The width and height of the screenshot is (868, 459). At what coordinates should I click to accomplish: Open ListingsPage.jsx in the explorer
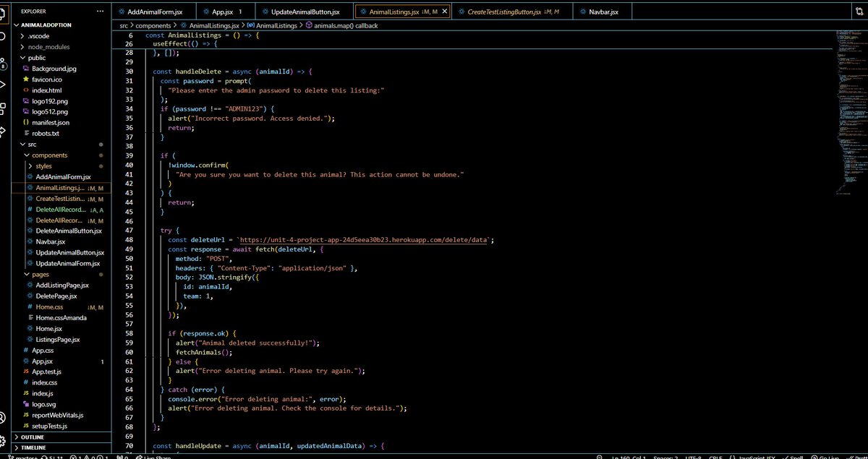pyautogui.click(x=58, y=340)
